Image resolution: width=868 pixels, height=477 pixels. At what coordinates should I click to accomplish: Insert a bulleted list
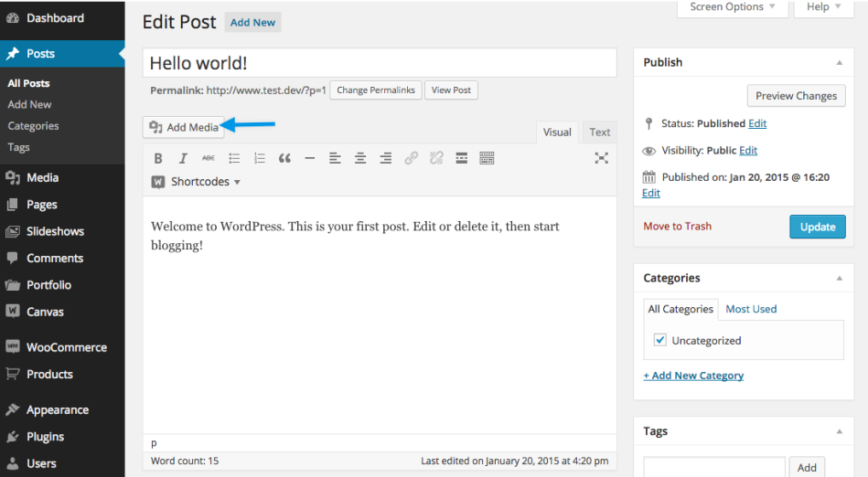point(234,158)
